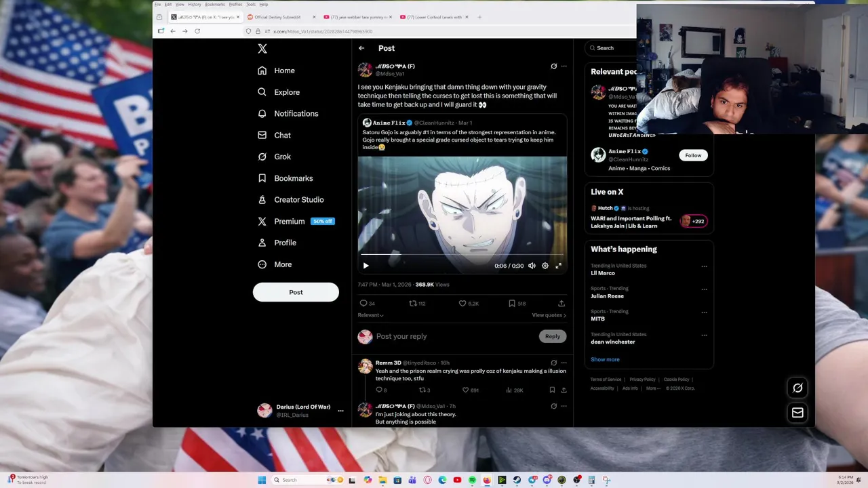Click Show more under trends
This screenshot has width=868, height=488.
tap(605, 359)
